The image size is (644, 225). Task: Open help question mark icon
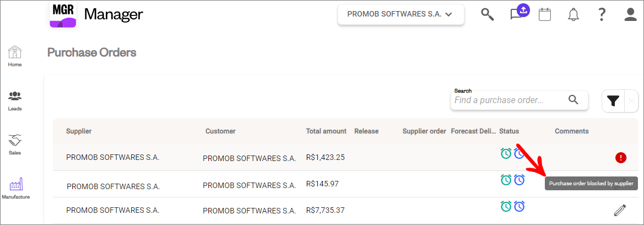click(602, 14)
